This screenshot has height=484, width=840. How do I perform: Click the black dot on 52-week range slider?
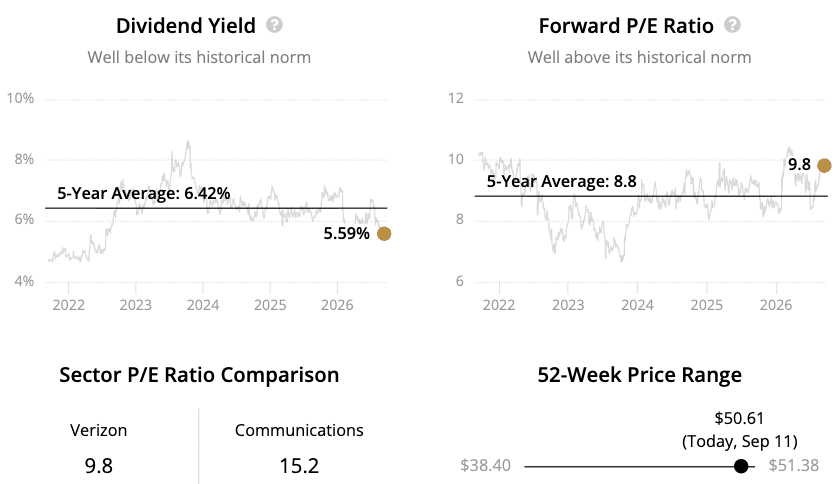pos(741,466)
